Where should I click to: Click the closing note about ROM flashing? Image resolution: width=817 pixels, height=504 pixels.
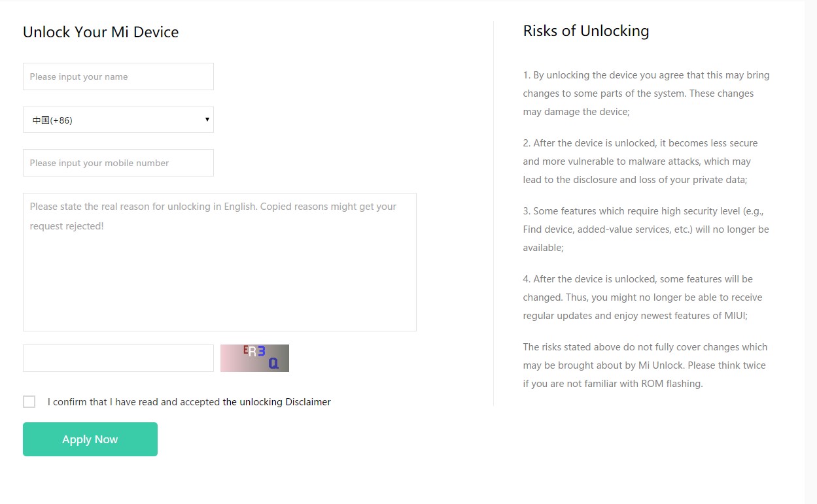pyautogui.click(x=646, y=365)
